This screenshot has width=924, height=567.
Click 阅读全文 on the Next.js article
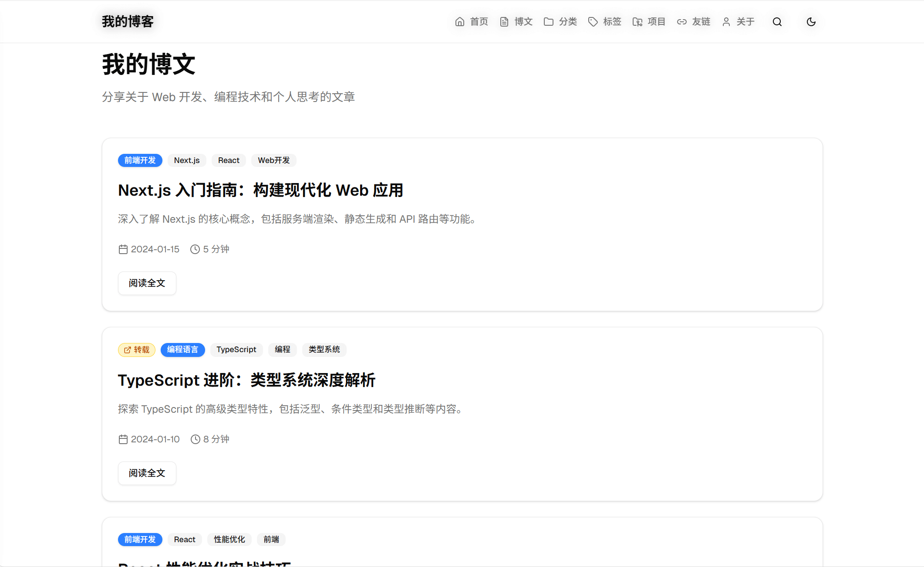(x=147, y=283)
